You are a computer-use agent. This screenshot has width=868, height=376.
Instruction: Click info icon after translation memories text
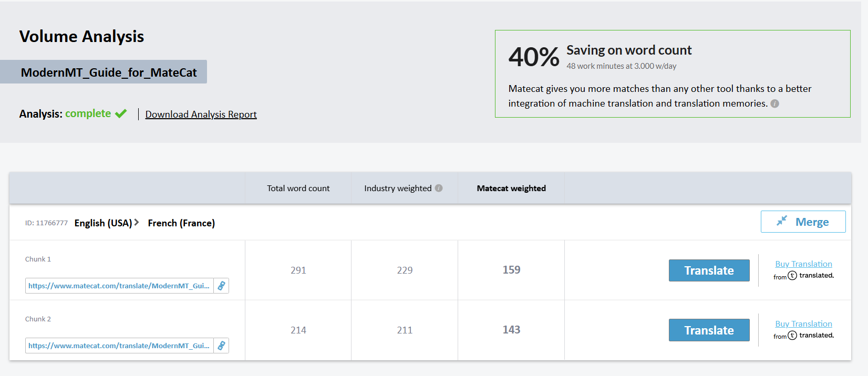click(774, 104)
